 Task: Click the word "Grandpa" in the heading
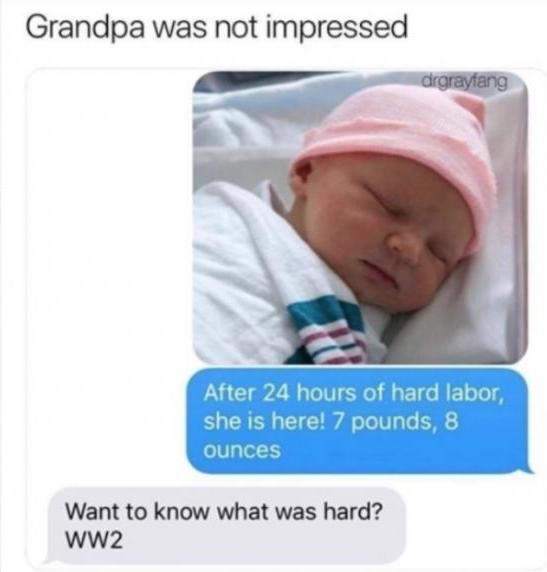point(85,29)
